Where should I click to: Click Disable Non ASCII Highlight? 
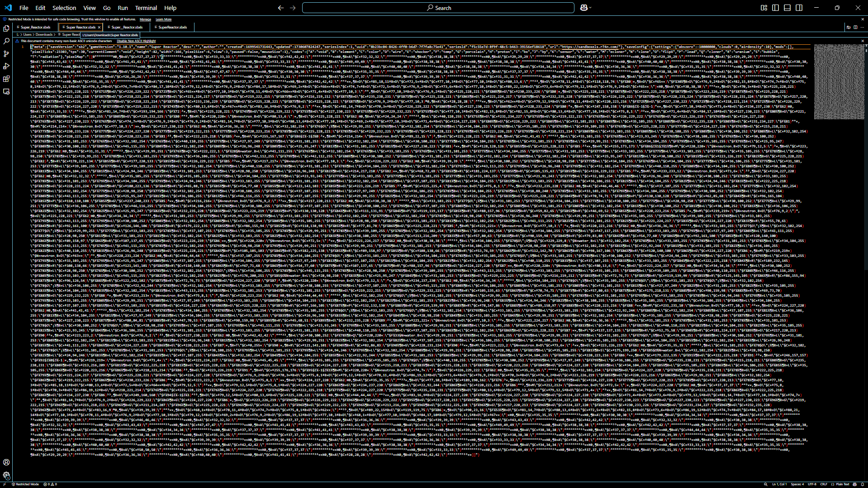click(x=136, y=41)
